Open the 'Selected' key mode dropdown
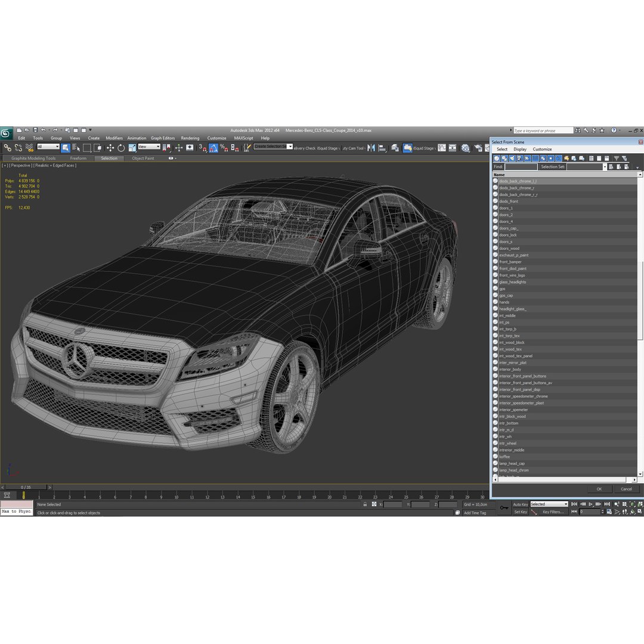The width and height of the screenshot is (644, 644). [x=549, y=504]
